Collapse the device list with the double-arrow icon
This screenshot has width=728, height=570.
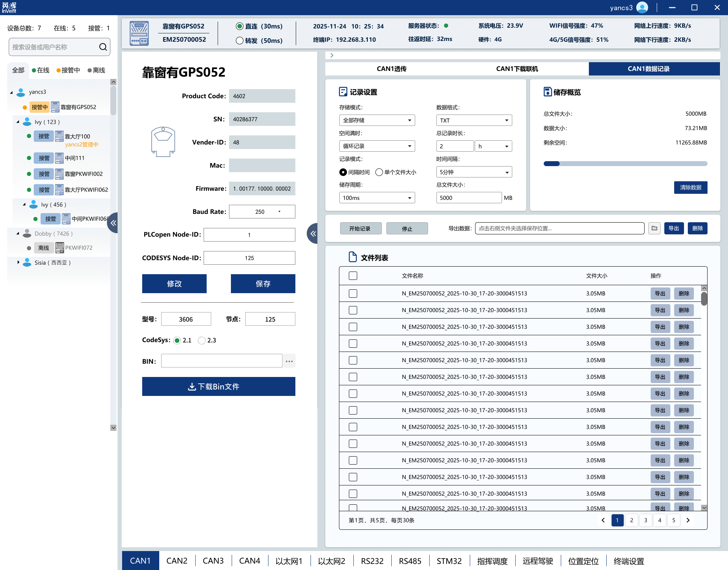(x=113, y=223)
